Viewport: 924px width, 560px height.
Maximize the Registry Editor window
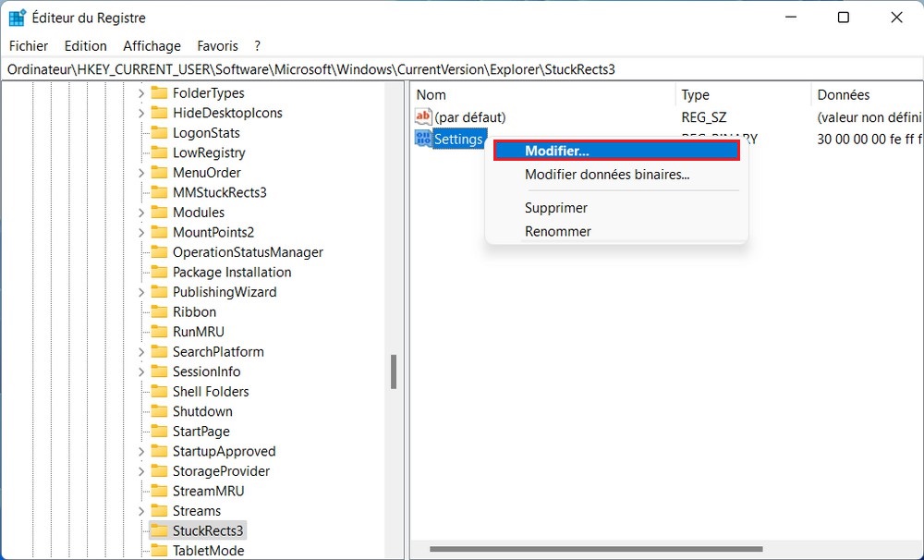[x=844, y=18]
